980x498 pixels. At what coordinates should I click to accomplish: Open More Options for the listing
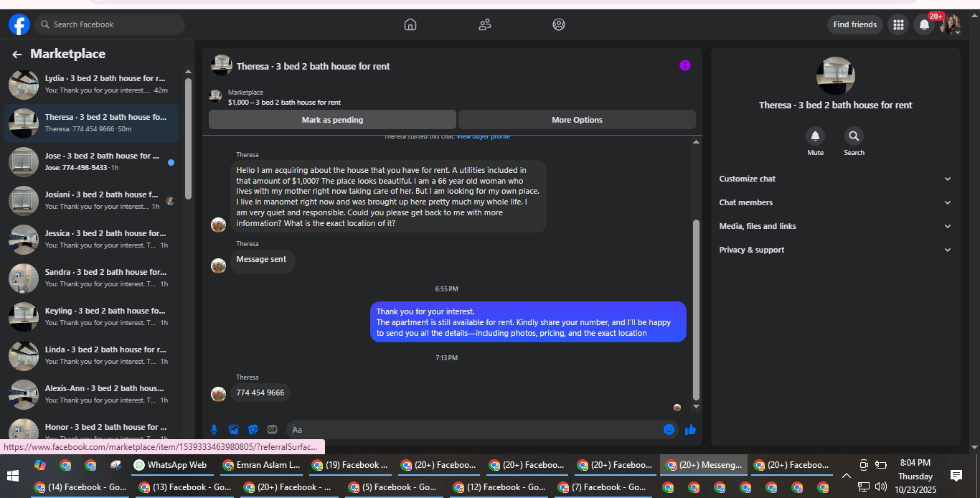(x=577, y=120)
